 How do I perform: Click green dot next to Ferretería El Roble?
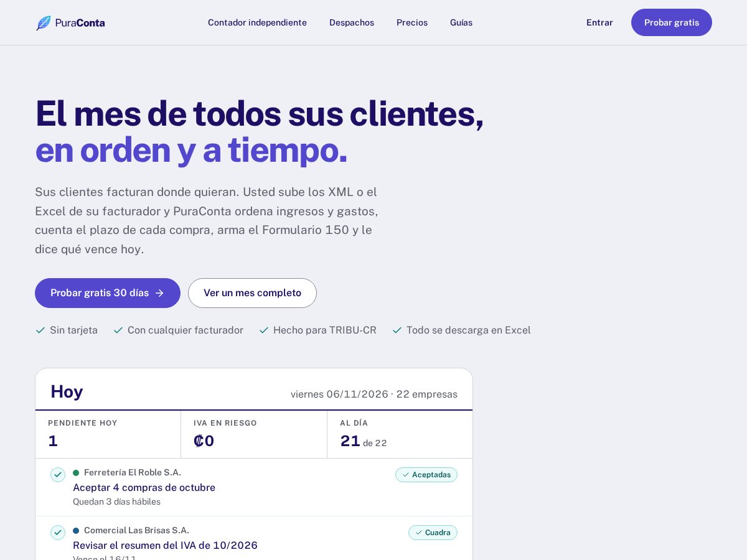click(76, 473)
